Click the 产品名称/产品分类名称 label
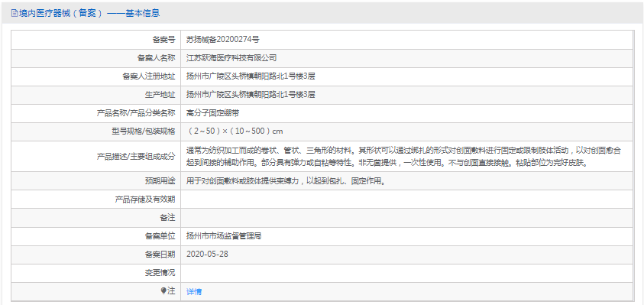Image resolution: width=644 pixels, height=305 pixels. [136, 113]
